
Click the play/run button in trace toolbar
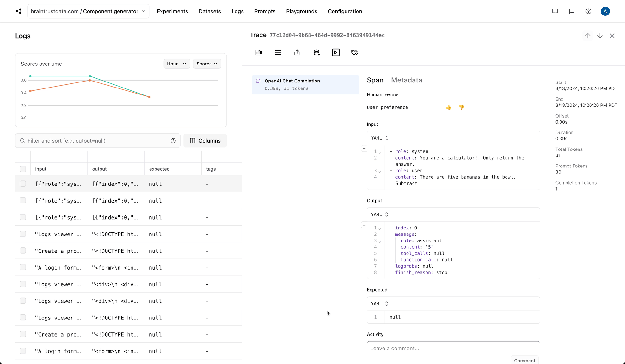(x=336, y=52)
